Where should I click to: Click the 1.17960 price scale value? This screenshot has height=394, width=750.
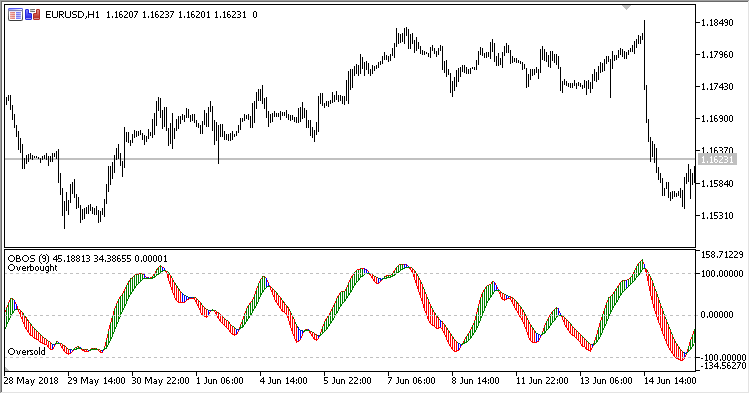point(717,55)
